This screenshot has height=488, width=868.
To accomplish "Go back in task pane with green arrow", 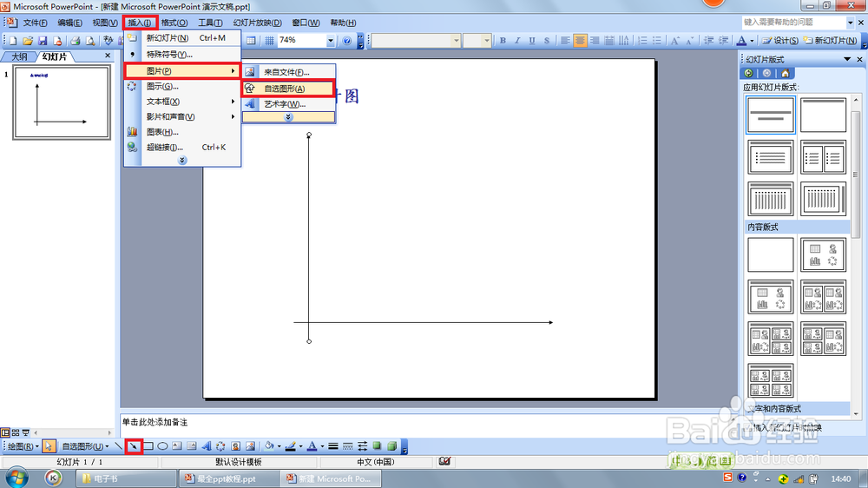I will tap(749, 73).
